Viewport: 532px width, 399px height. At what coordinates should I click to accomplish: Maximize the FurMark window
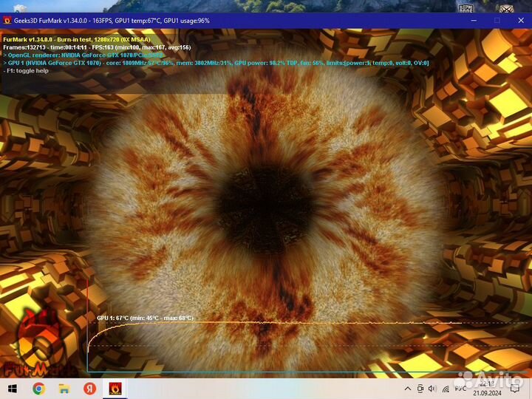pyautogui.click(x=497, y=21)
